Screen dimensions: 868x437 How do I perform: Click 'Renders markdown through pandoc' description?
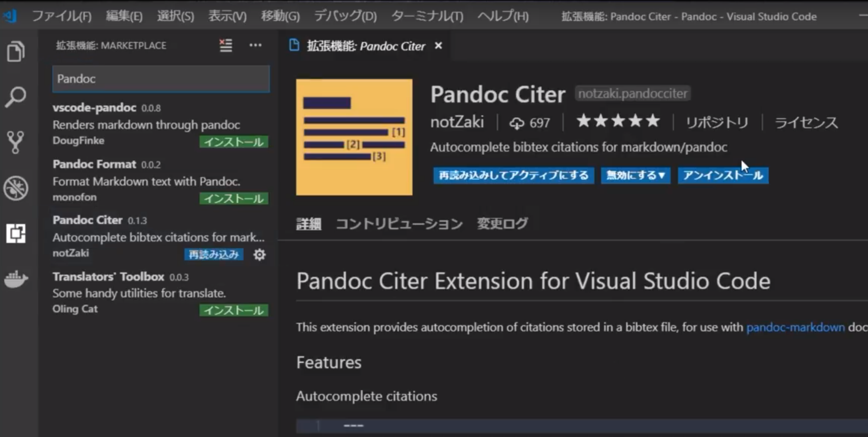click(146, 124)
